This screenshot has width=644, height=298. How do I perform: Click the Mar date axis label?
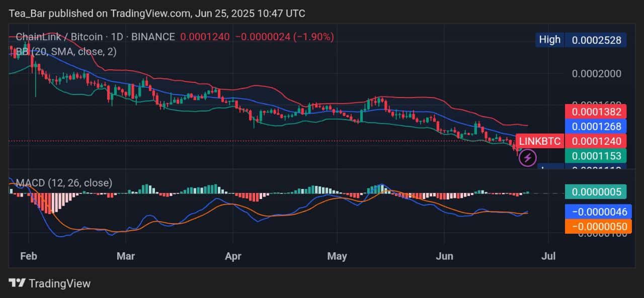tap(126, 256)
